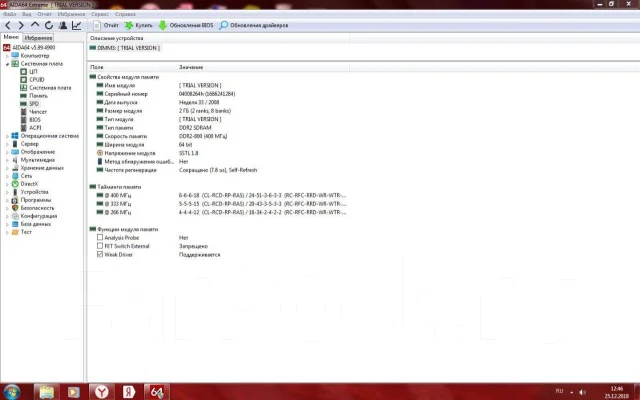
Task: Select Отображение in tree
Action: [38, 152]
